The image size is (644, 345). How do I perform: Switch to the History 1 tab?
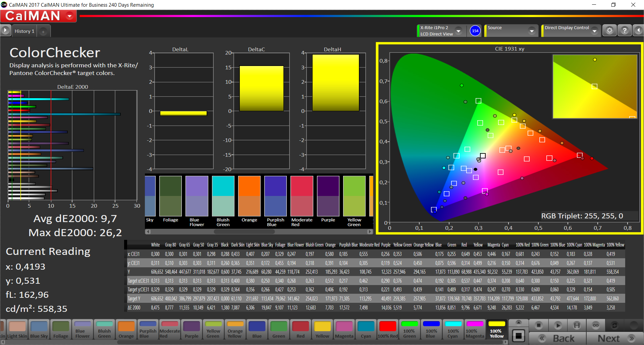tap(24, 31)
